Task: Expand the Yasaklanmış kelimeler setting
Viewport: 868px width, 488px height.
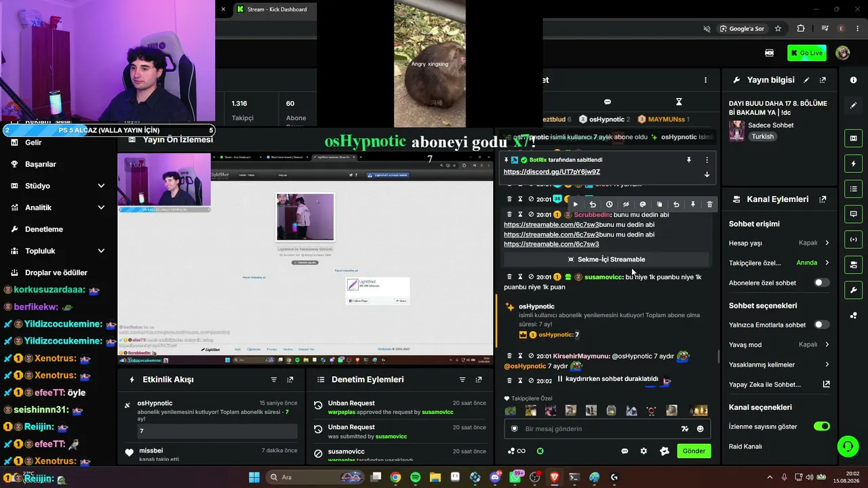Action: 779,365
